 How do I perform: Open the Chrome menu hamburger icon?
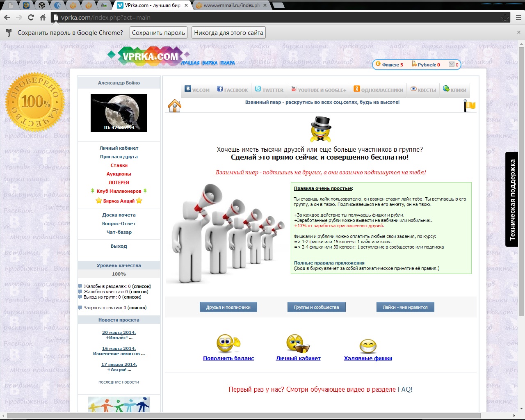pyautogui.click(x=518, y=18)
